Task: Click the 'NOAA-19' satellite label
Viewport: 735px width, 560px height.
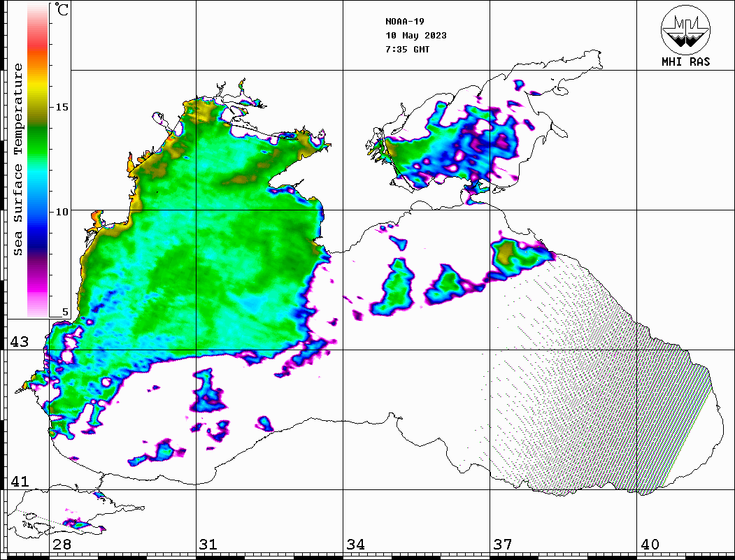Action: click(405, 22)
